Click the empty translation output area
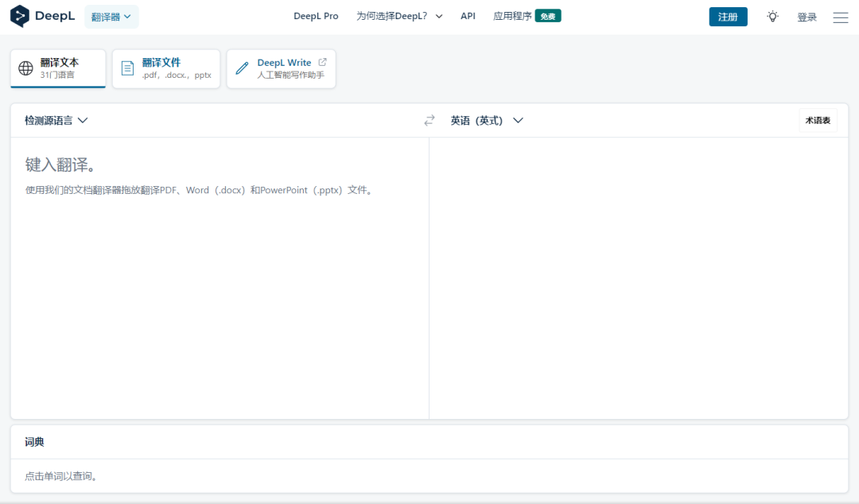This screenshot has height=504, width=859. pyautogui.click(x=638, y=278)
